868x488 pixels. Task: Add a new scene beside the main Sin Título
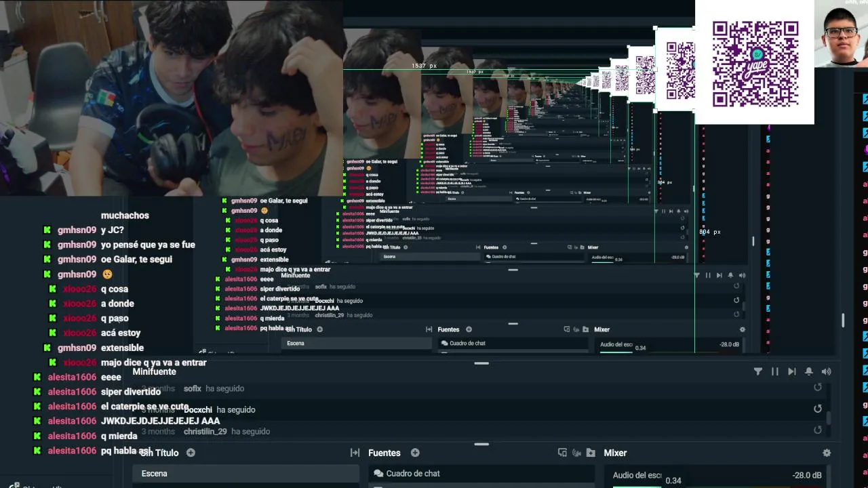coord(191,453)
